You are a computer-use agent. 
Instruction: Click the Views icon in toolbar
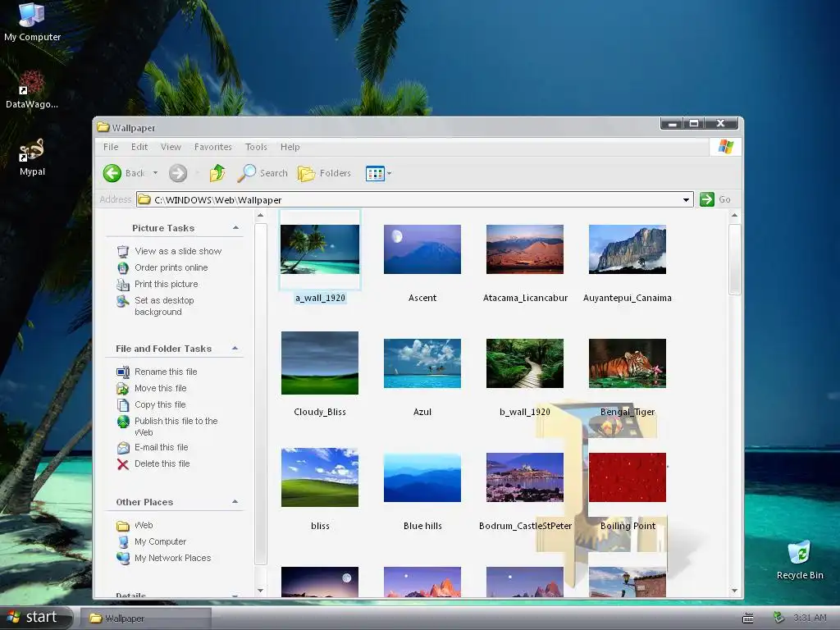click(375, 173)
